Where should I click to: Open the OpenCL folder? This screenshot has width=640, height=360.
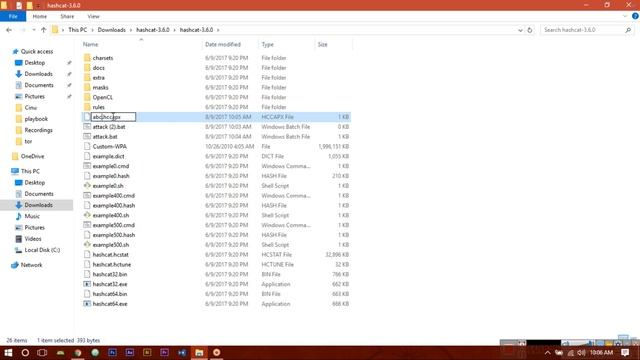(x=102, y=97)
